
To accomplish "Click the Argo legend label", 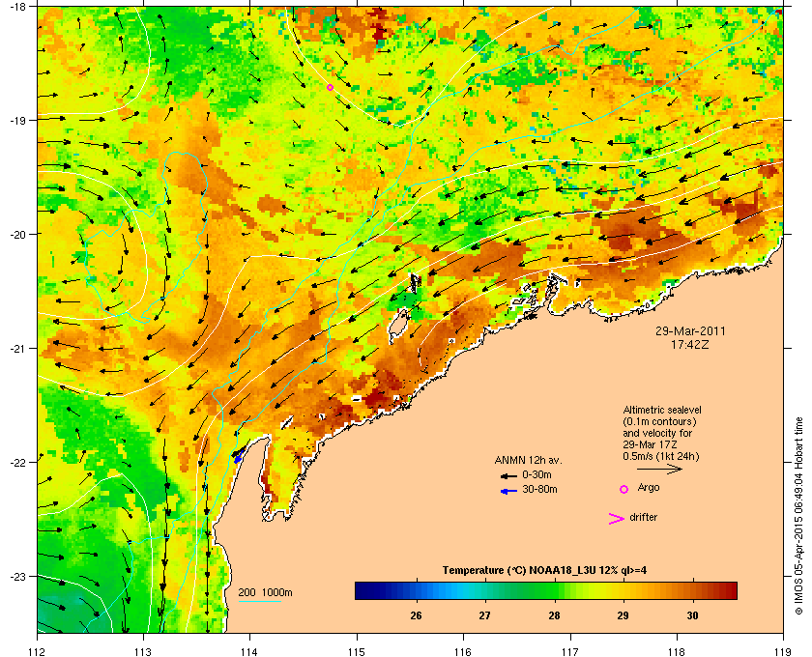I will (x=649, y=488).
